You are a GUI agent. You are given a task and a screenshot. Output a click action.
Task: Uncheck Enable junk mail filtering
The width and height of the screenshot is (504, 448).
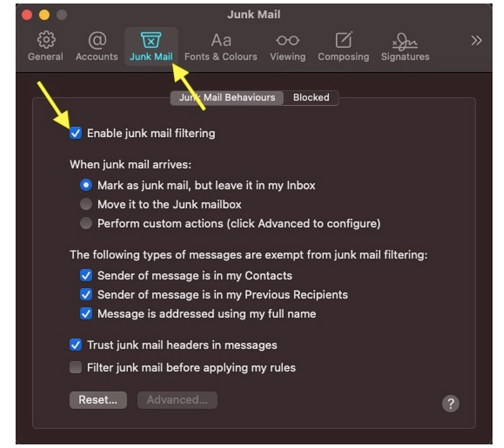(76, 133)
